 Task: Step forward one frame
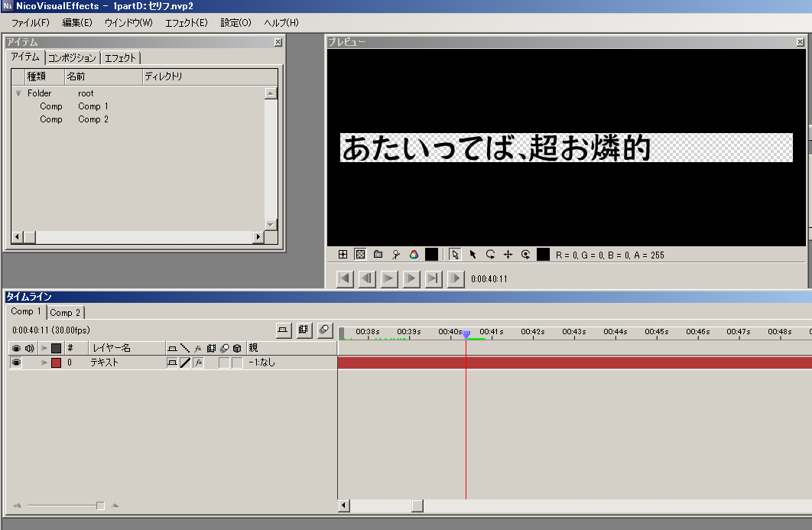[411, 278]
